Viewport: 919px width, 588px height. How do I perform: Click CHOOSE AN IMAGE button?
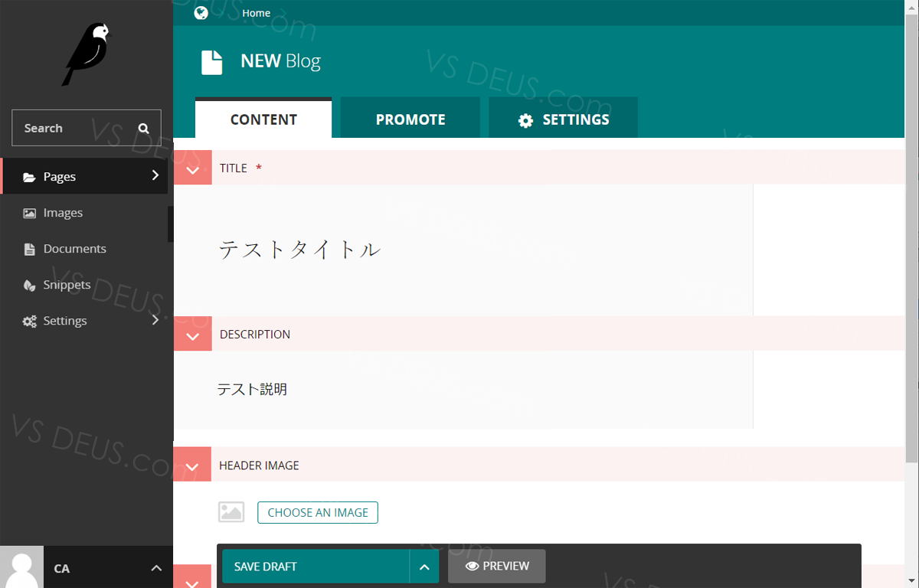318,512
